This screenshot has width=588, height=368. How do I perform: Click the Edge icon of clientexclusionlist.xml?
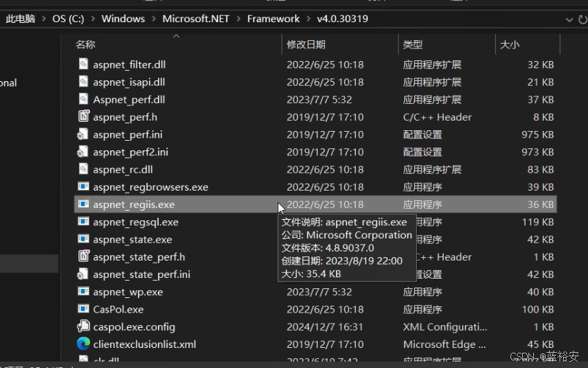[x=83, y=344]
